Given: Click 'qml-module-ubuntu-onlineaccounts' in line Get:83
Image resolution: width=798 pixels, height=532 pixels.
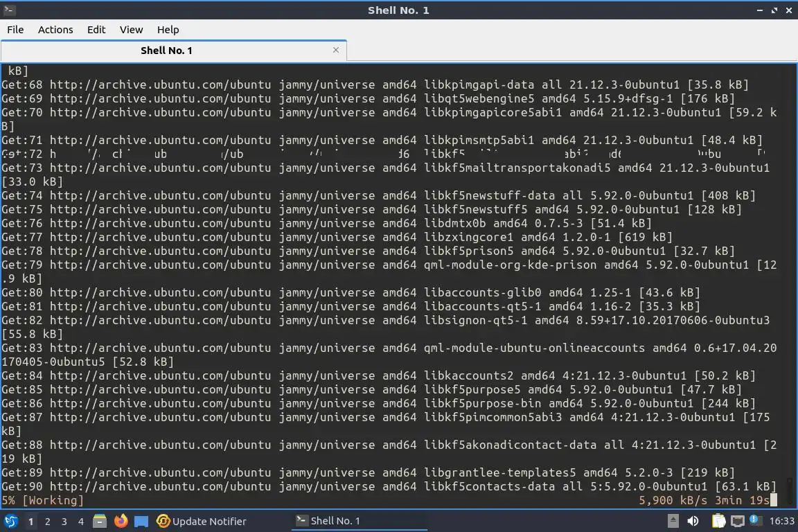Looking at the screenshot, I should (x=534, y=348).
